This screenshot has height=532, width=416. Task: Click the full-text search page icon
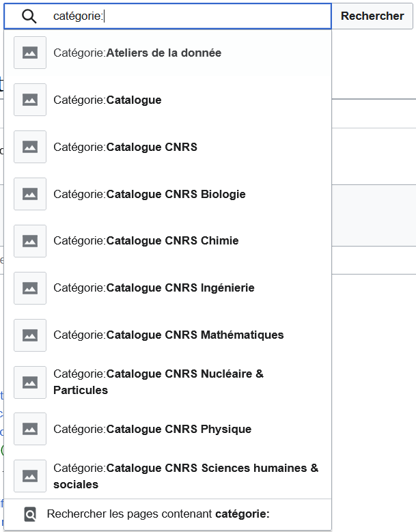(x=30, y=514)
